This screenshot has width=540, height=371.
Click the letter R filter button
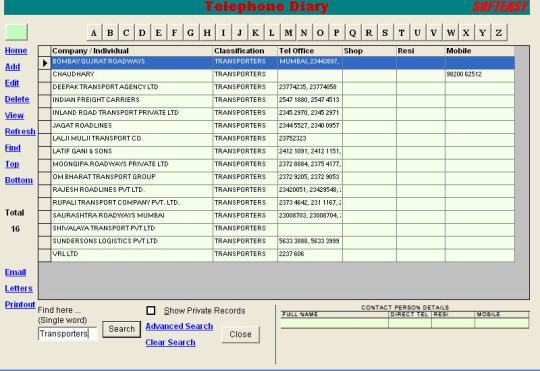click(x=369, y=33)
